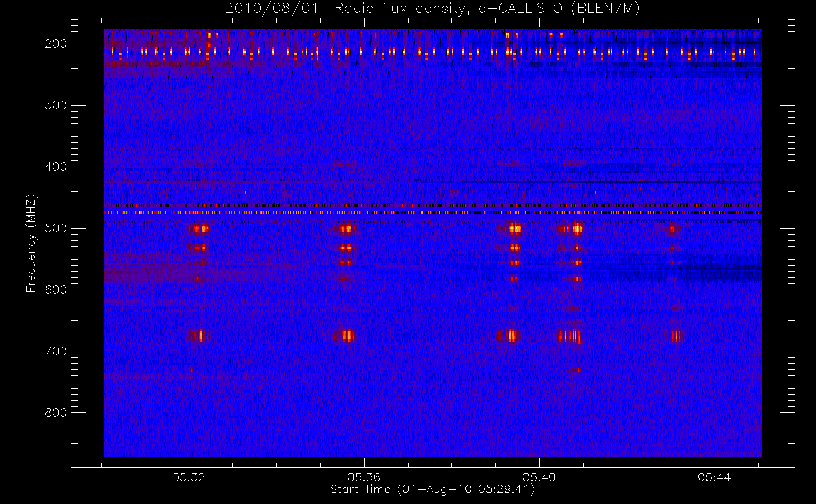The image size is (816, 504).
Task: Click the 'Start Time (01-Aug-10 05:29:41)' label
Action: 432,489
